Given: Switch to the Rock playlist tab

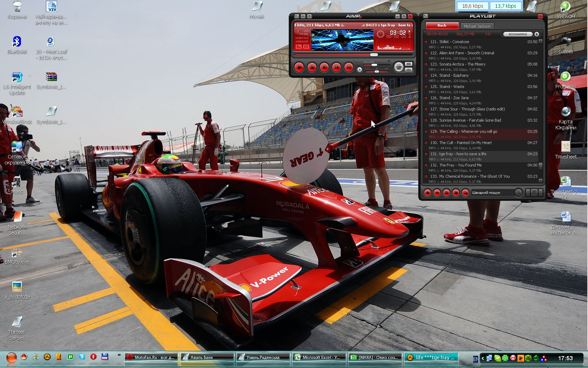Looking at the screenshot, I should pos(442,25).
